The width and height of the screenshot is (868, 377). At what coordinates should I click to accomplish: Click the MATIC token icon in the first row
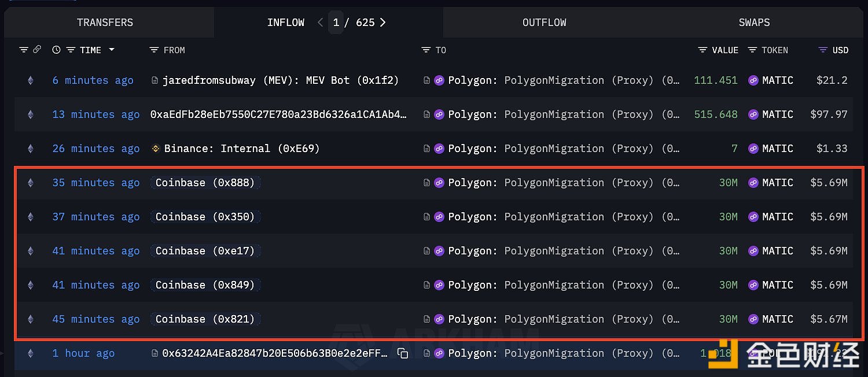pos(753,80)
